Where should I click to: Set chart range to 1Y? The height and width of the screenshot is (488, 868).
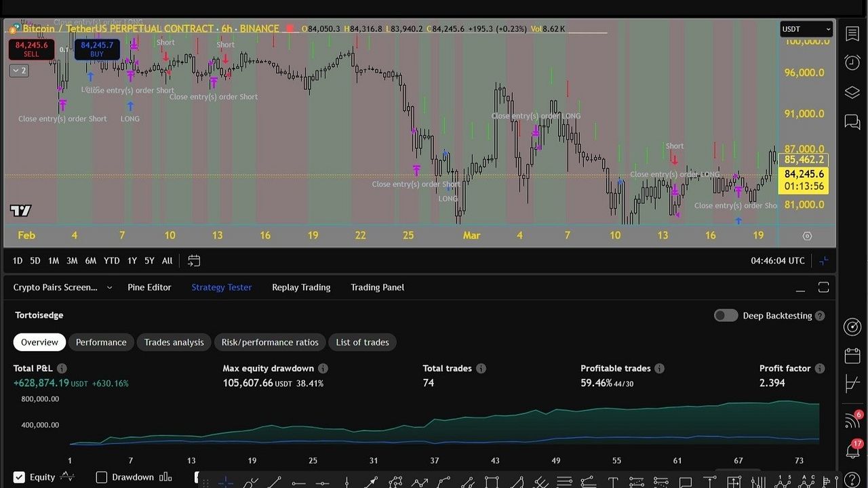tap(132, 260)
